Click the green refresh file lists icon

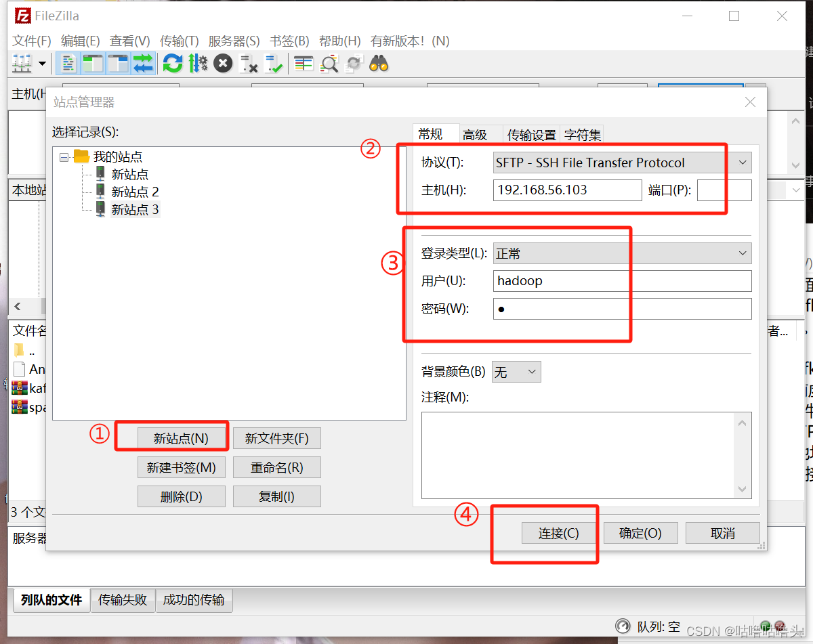coord(173,64)
